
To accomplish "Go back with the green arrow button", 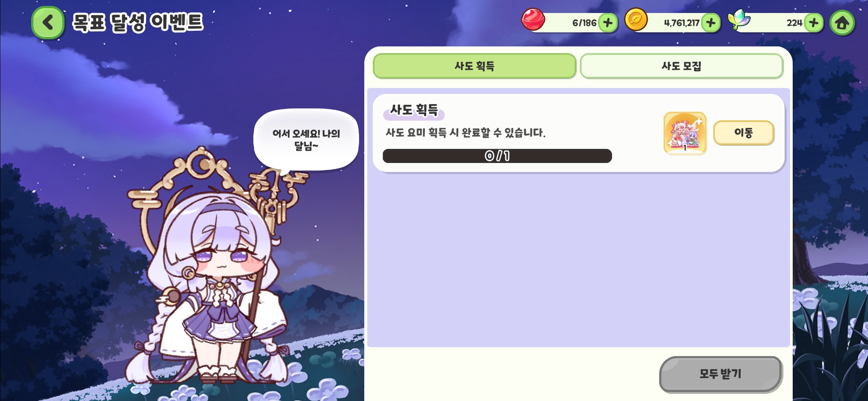I will pos(48,23).
